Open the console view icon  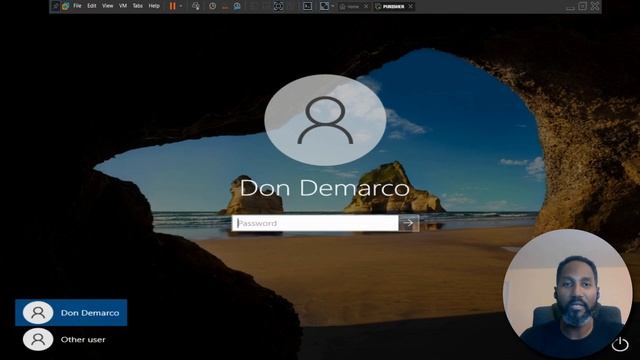[x=307, y=6]
